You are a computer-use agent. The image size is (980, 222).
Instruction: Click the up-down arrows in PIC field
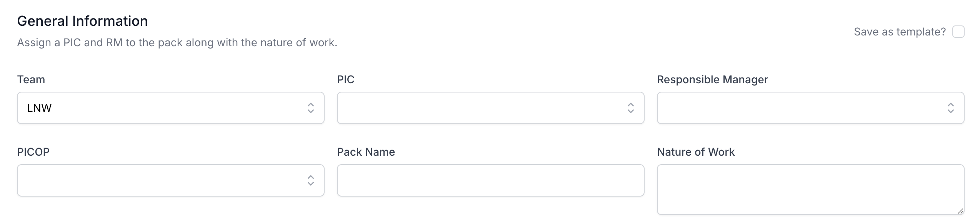point(630,108)
